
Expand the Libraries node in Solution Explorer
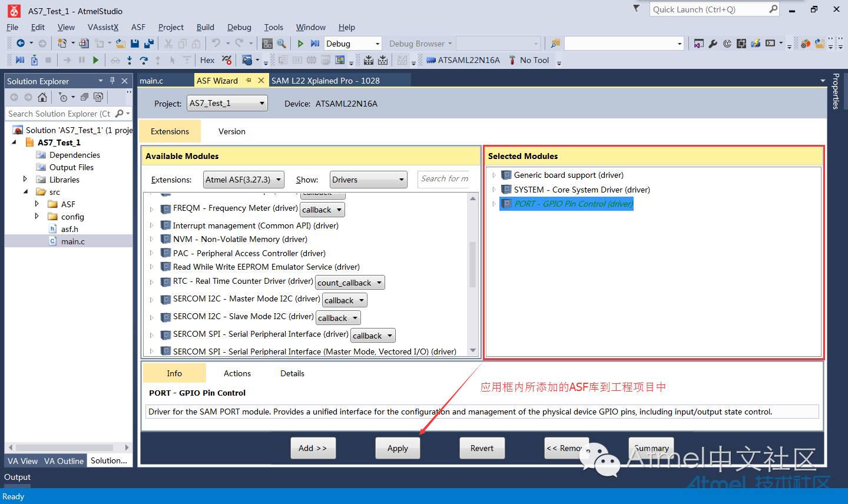(x=25, y=179)
